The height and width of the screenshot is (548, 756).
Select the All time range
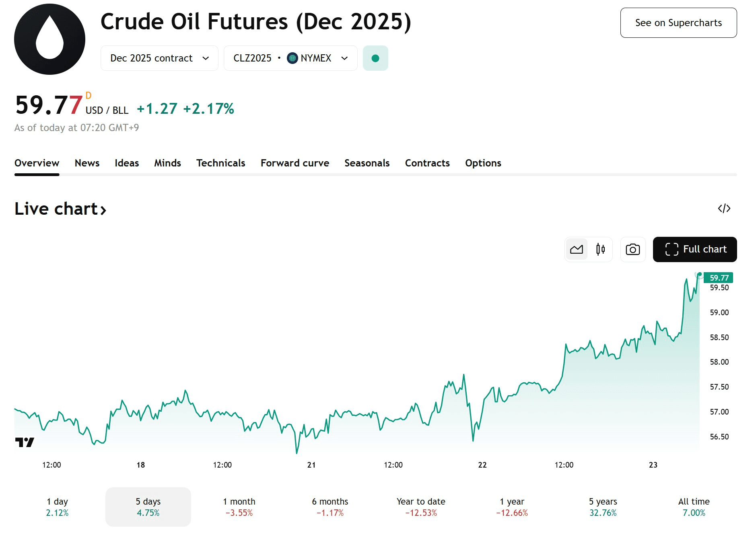point(694,507)
